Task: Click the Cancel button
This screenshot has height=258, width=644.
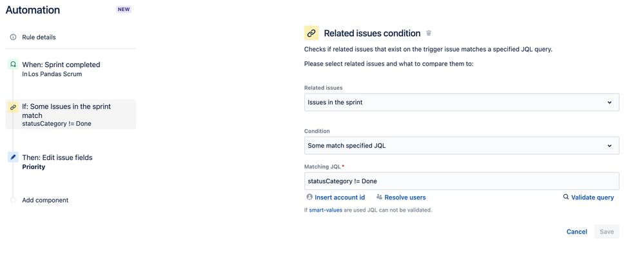Action: point(576,232)
